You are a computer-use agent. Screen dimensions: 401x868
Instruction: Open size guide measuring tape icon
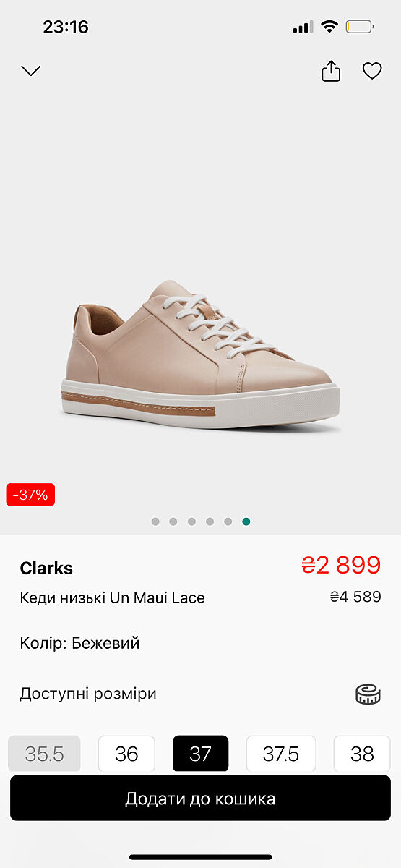(x=368, y=694)
